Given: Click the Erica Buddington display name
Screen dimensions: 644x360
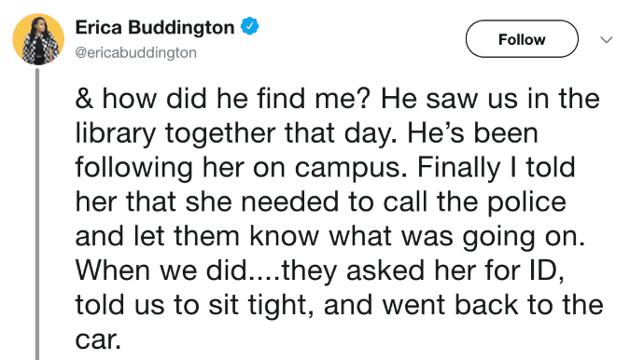Looking at the screenshot, I should 155,27.
